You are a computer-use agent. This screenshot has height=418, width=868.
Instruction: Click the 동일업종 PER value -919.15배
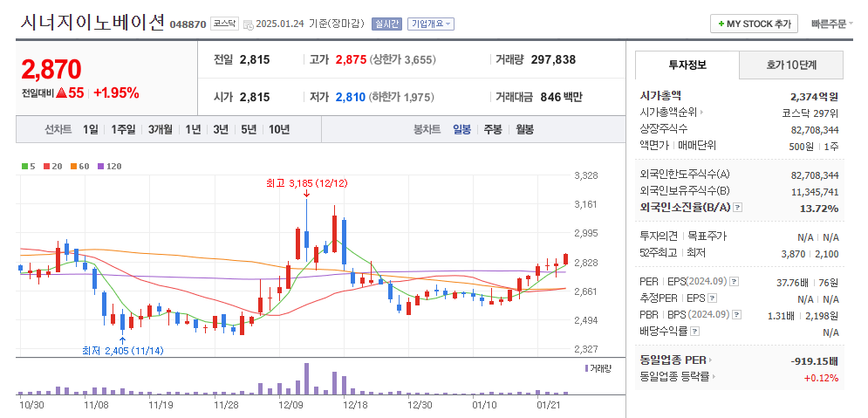(x=815, y=361)
